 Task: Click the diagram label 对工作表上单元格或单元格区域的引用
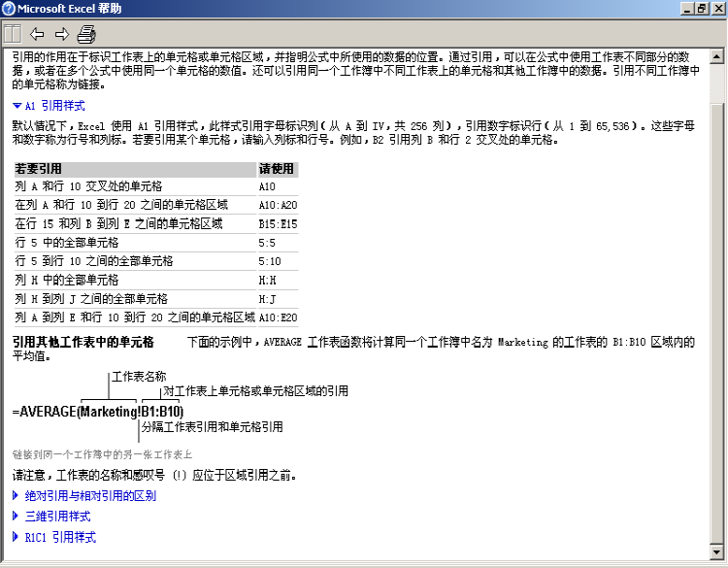point(256,391)
